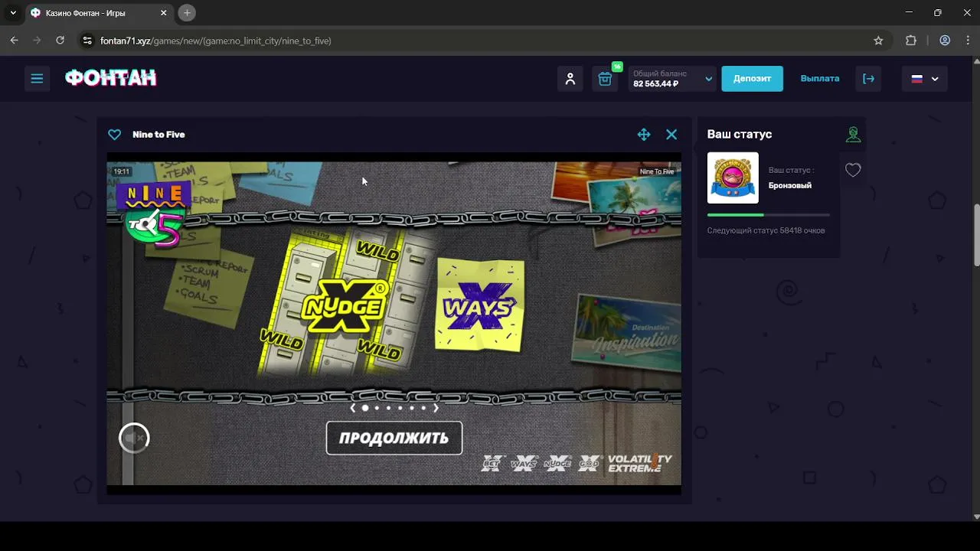Screen dimensions: 980x551
Task: Select the third intro slide dot
Action: [388, 408]
